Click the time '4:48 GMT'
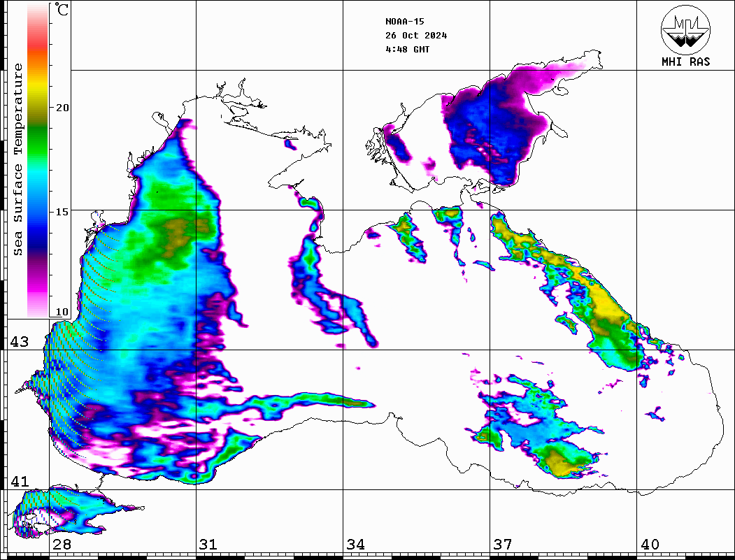 pyautogui.click(x=407, y=49)
